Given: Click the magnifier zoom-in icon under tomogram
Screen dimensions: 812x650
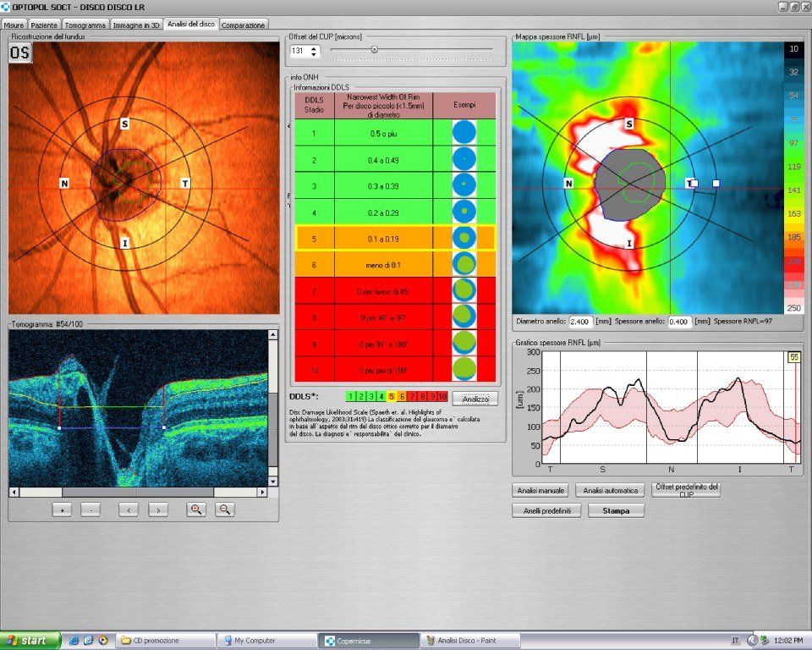Looking at the screenshot, I should [x=196, y=510].
